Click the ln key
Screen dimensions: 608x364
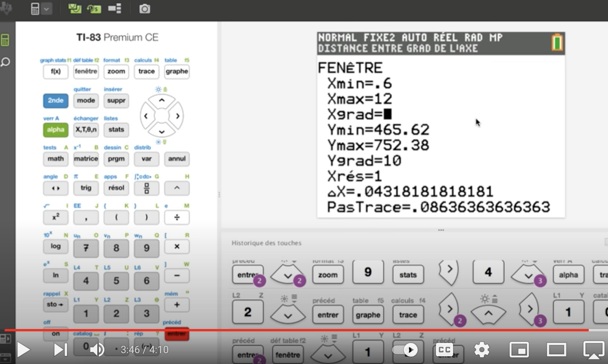pyautogui.click(x=56, y=276)
